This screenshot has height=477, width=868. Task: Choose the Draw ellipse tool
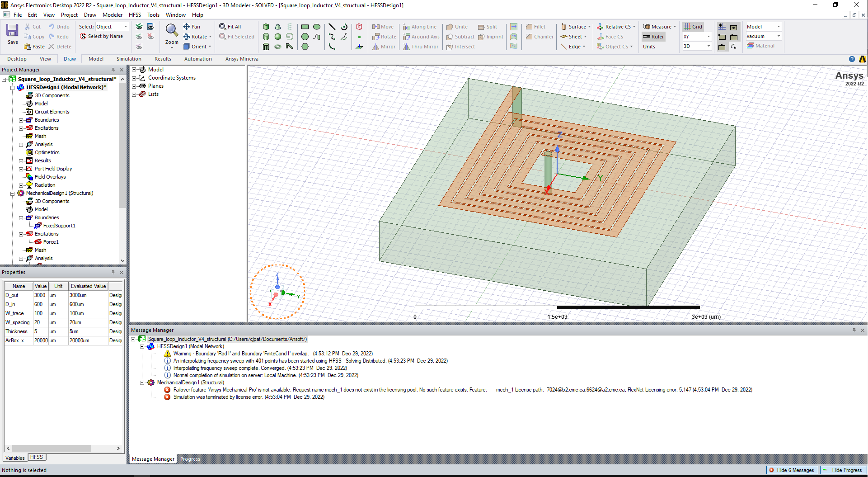pyautogui.click(x=317, y=27)
